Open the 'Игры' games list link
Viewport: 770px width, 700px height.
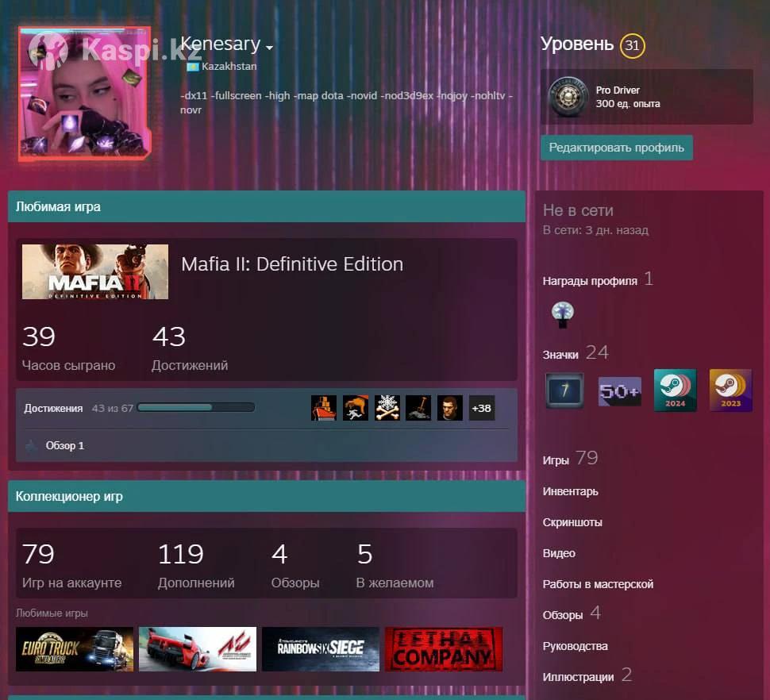(x=556, y=460)
